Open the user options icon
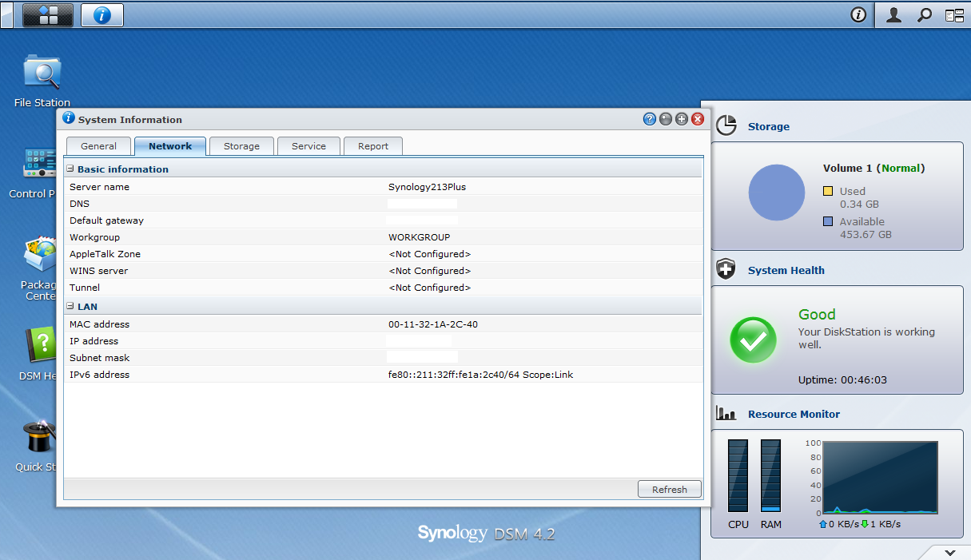The width and height of the screenshot is (971, 560). point(893,14)
